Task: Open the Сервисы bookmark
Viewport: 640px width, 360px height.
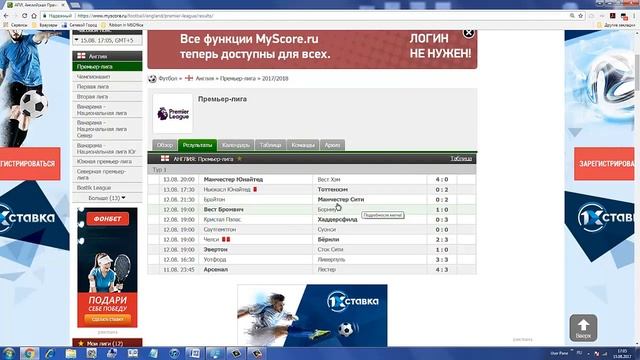Action: tap(16, 25)
